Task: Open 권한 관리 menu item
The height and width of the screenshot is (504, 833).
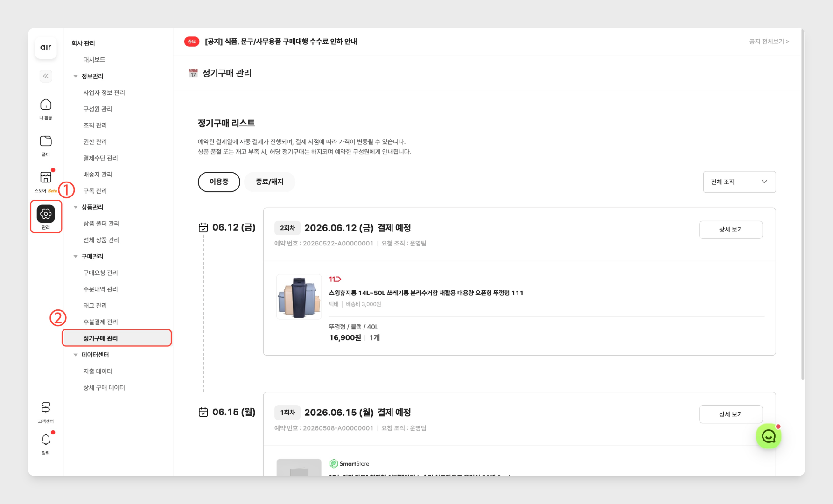Action: [x=95, y=141]
